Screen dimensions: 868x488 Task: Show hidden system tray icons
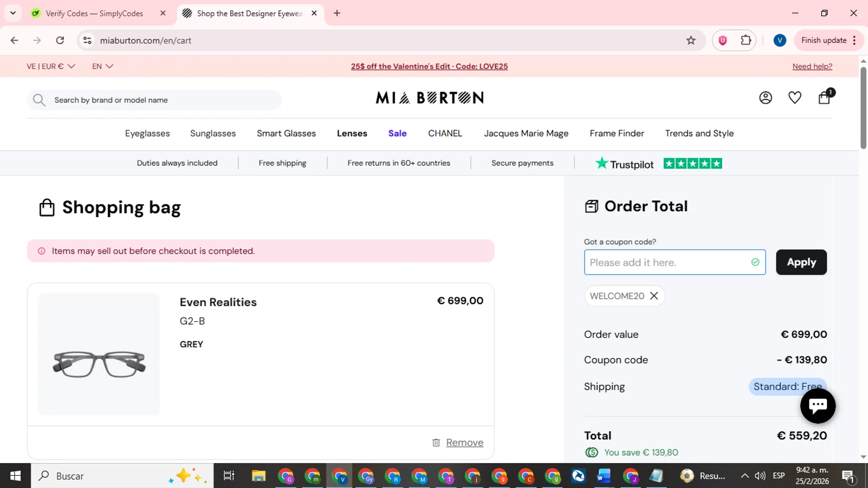coord(744,476)
